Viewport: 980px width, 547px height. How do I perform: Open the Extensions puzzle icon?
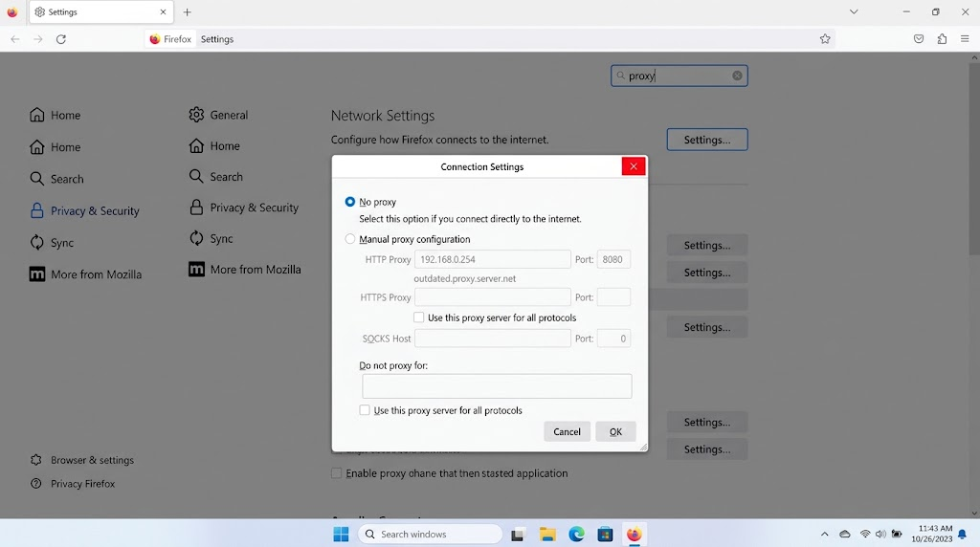pyautogui.click(x=942, y=38)
